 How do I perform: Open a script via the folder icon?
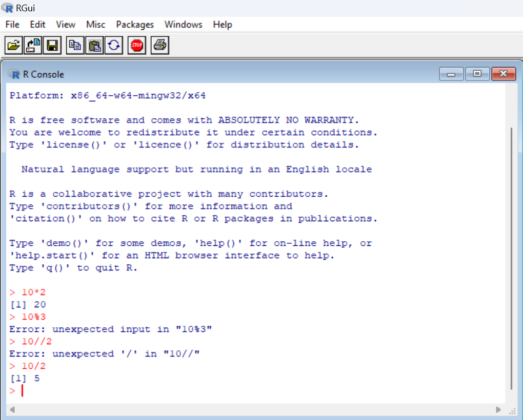click(14, 45)
